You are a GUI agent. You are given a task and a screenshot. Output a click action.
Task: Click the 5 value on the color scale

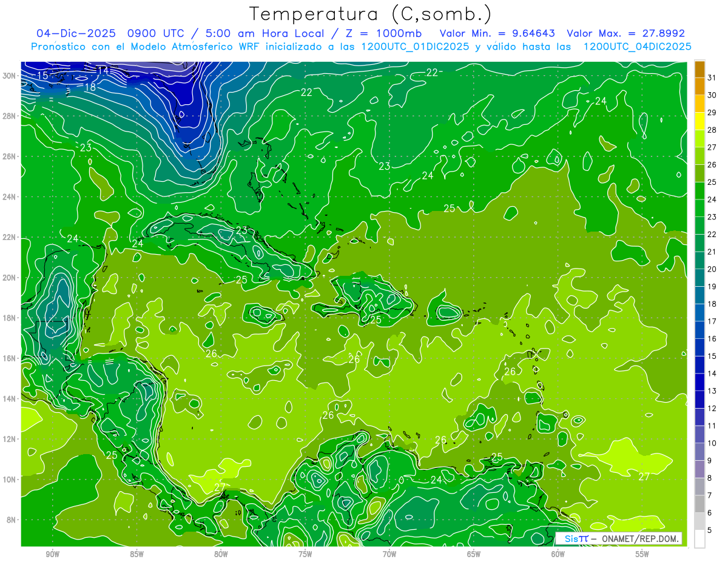coord(710,530)
